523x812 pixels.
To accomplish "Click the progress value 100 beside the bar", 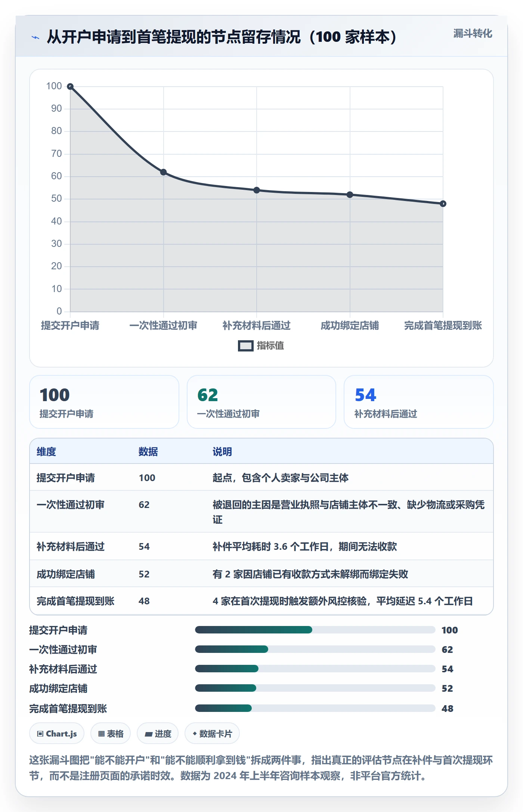I will pos(450,630).
